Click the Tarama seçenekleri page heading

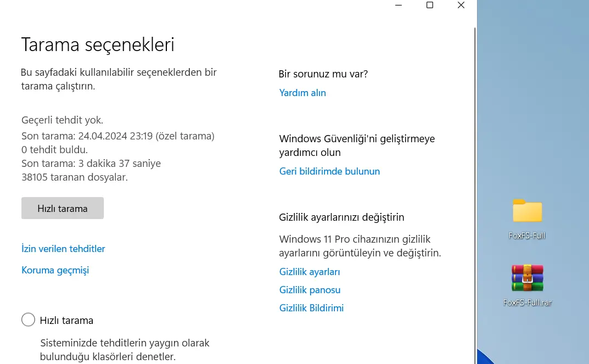[x=98, y=44]
